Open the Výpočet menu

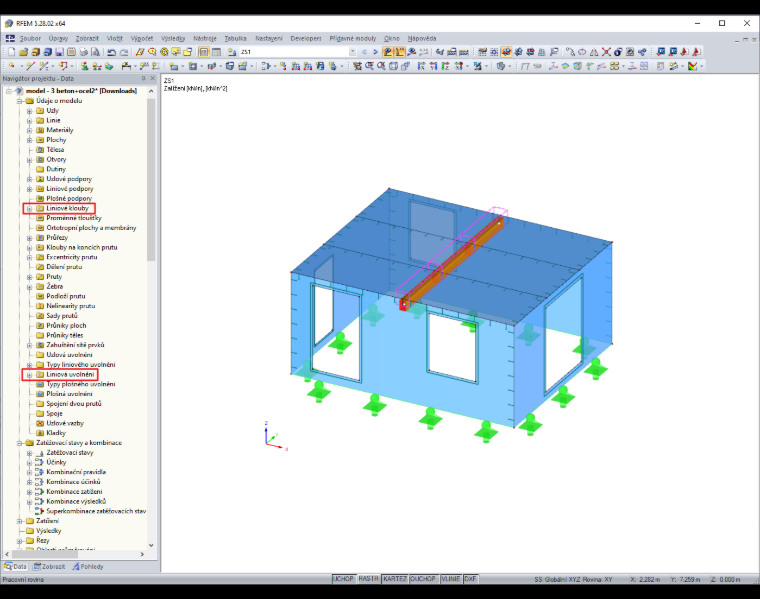click(142, 38)
